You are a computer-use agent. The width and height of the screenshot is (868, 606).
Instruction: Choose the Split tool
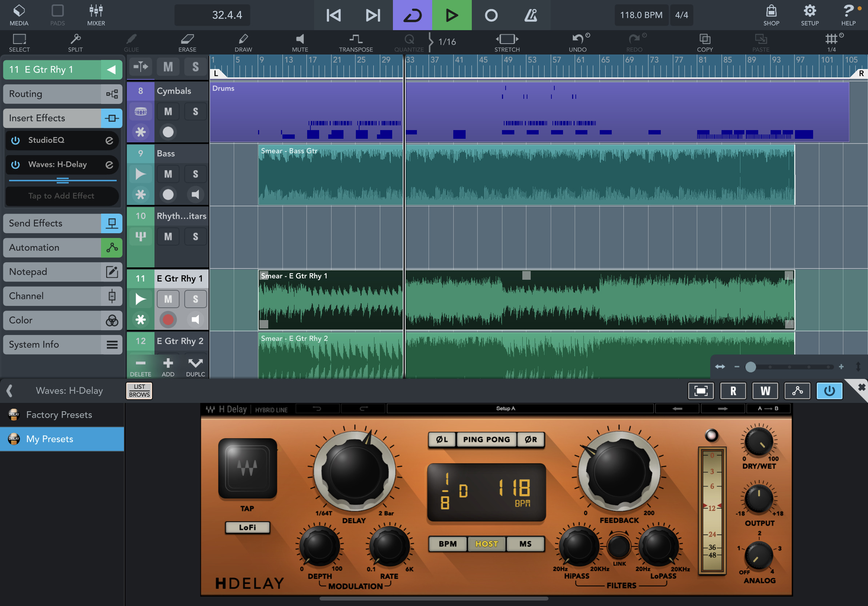click(x=75, y=43)
